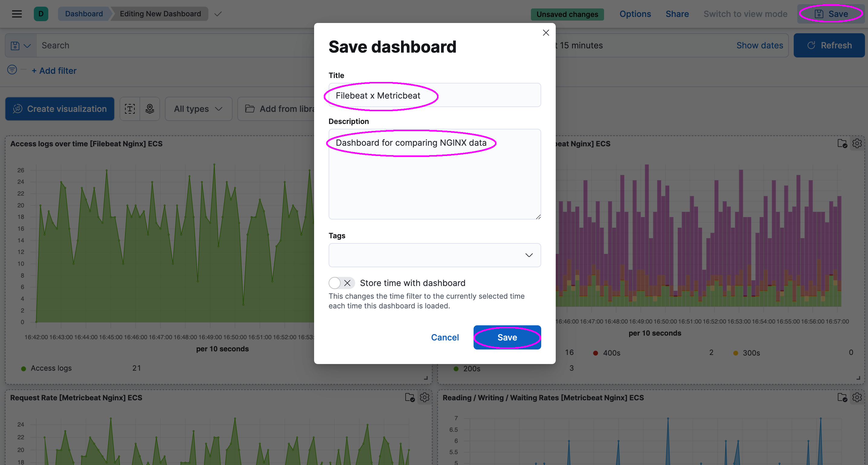Open the Share menu

point(677,14)
